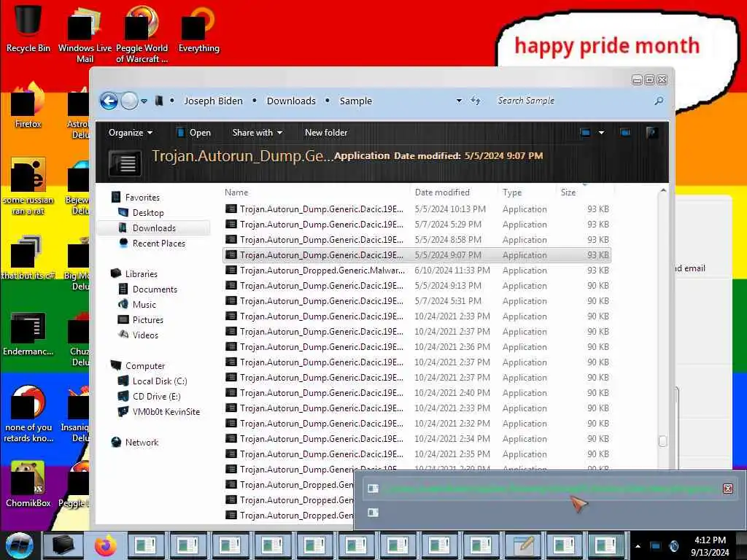Select the file modified 5/7/2024 5:31 PM
The height and width of the screenshot is (560, 747).
point(417,301)
